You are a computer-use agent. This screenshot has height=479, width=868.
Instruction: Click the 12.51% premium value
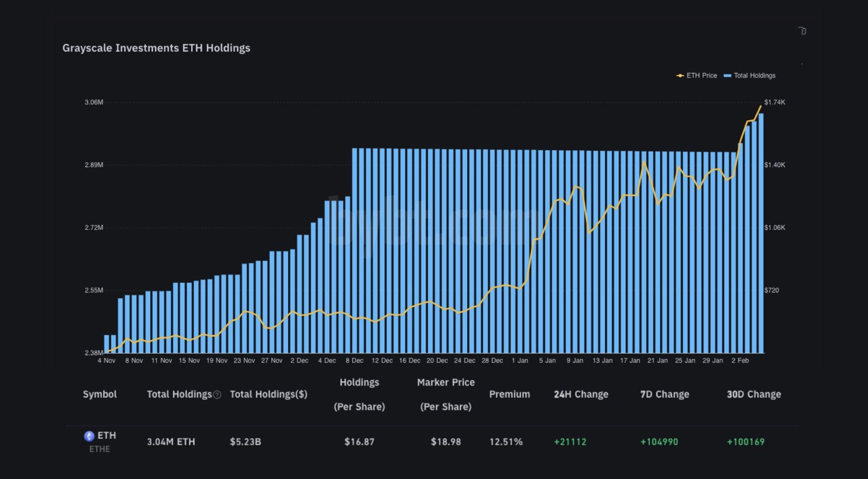click(x=506, y=442)
